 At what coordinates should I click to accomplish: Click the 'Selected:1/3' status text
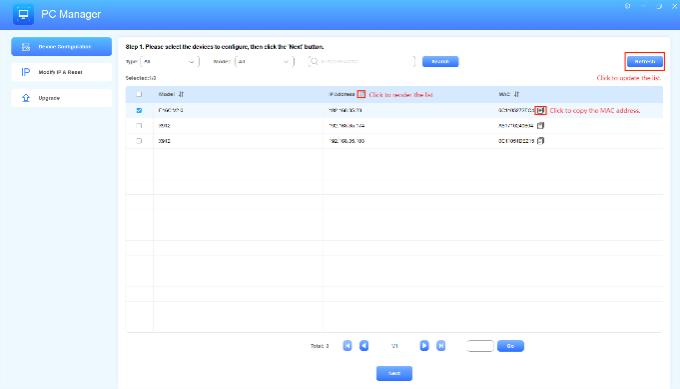[x=141, y=78]
